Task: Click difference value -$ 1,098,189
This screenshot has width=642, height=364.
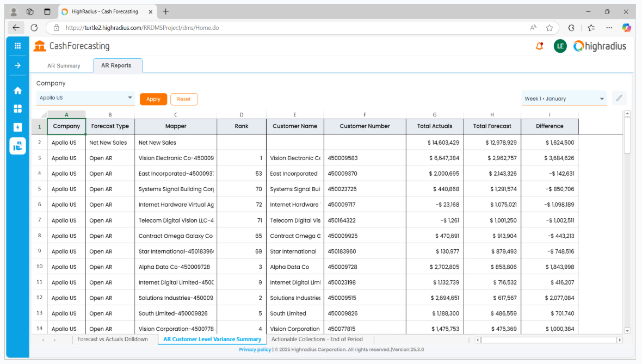Action: pyautogui.click(x=550, y=205)
